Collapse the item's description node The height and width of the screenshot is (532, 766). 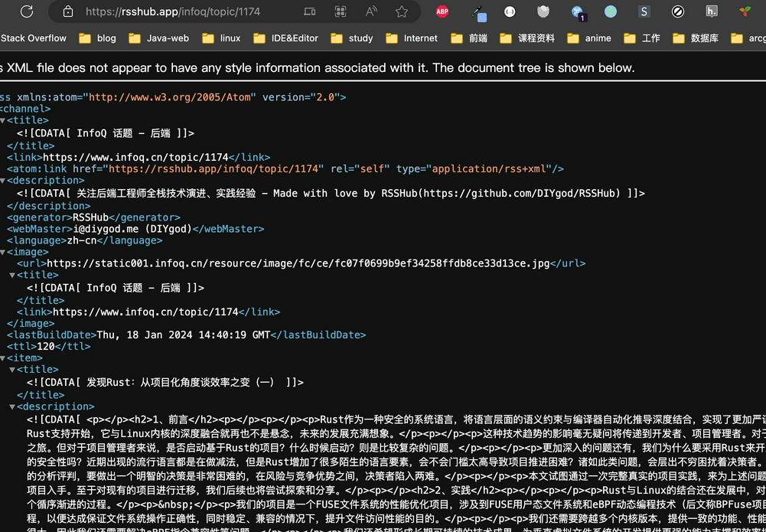tap(12, 407)
